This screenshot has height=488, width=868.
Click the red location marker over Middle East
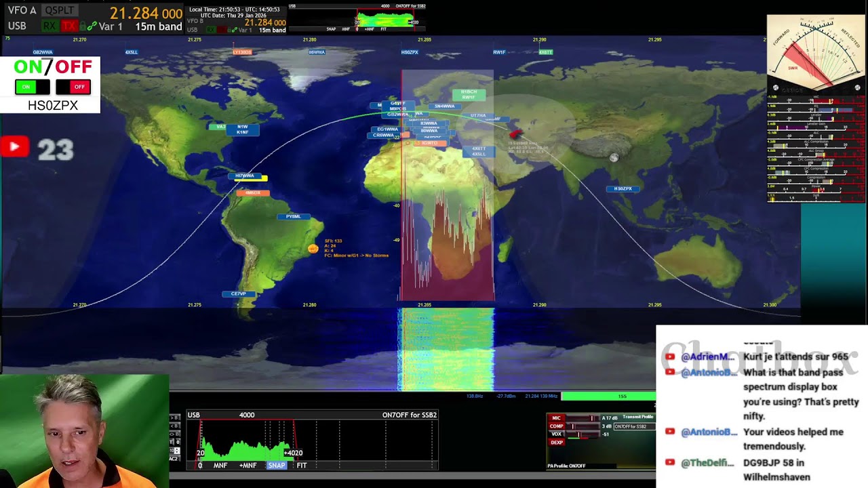point(515,134)
